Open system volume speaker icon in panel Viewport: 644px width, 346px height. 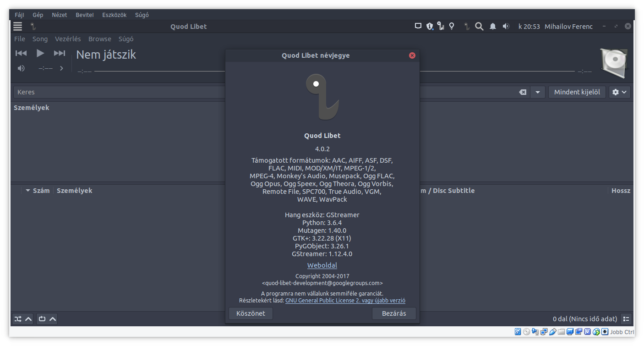506,26
